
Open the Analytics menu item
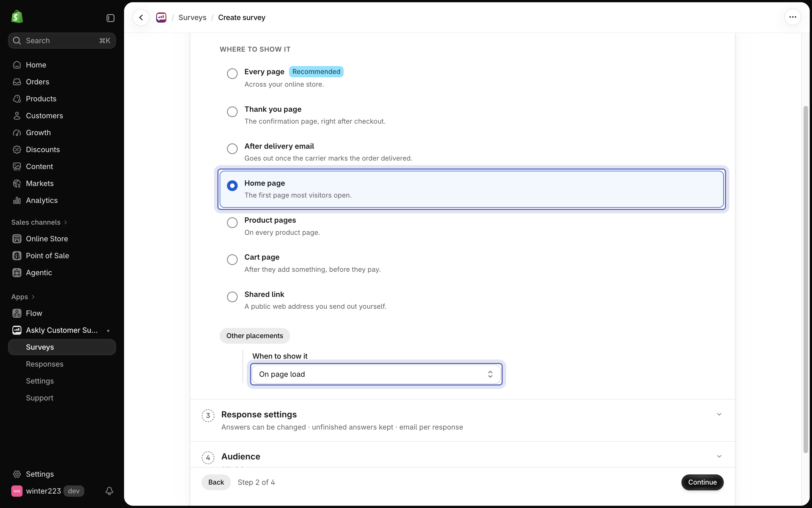62,200
